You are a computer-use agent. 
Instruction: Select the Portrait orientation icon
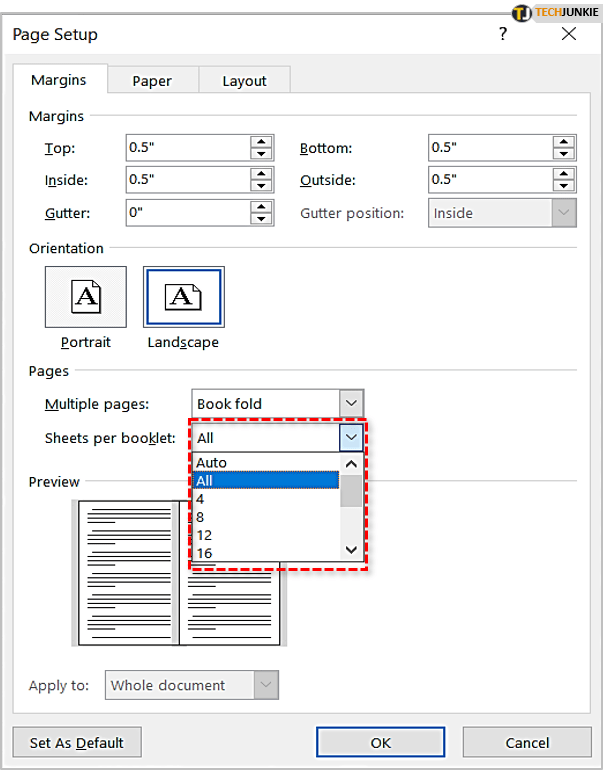(86, 297)
